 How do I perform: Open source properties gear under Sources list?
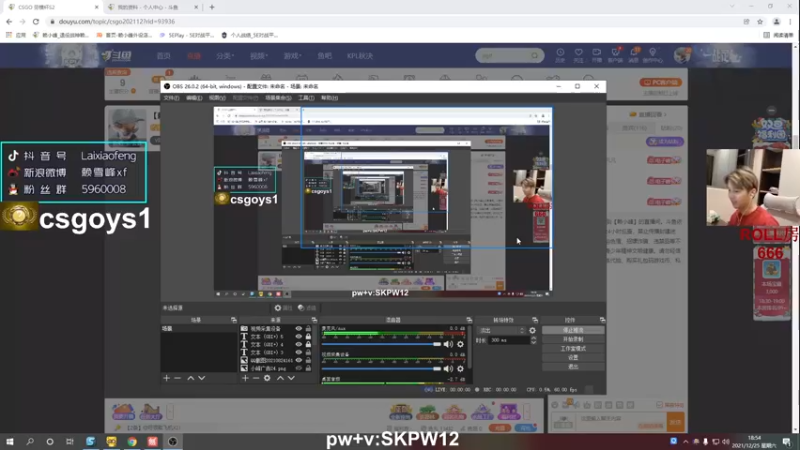(267, 378)
